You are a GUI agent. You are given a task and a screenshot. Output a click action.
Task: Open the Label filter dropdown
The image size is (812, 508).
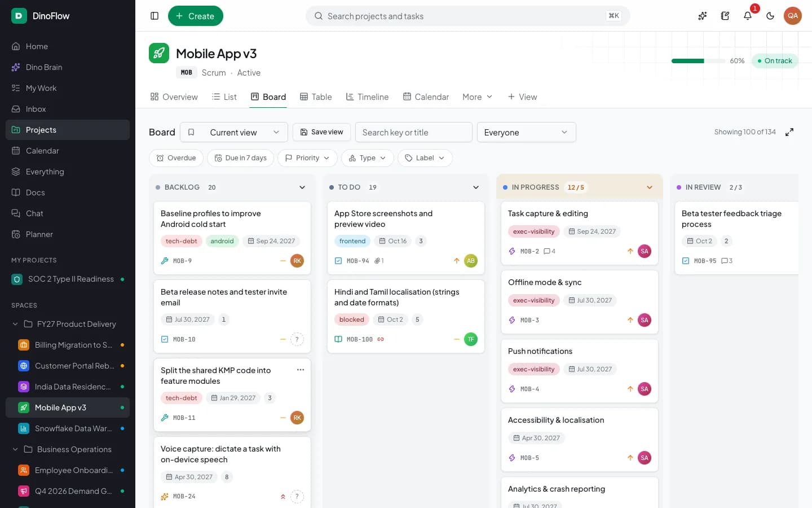coord(425,158)
